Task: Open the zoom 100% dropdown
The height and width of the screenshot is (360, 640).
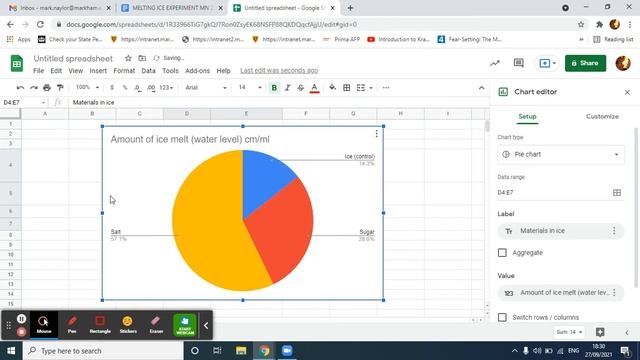Action: point(87,87)
